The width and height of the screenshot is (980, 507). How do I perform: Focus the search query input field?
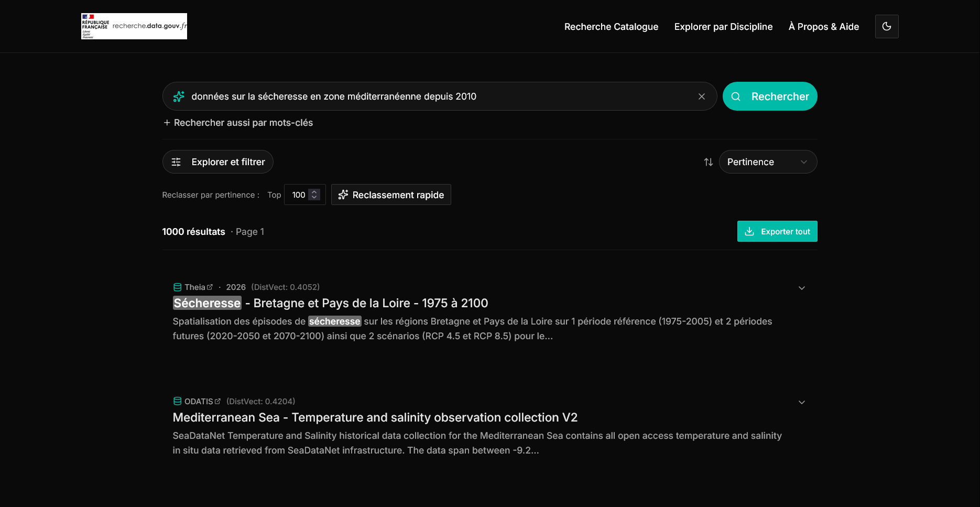click(440, 96)
